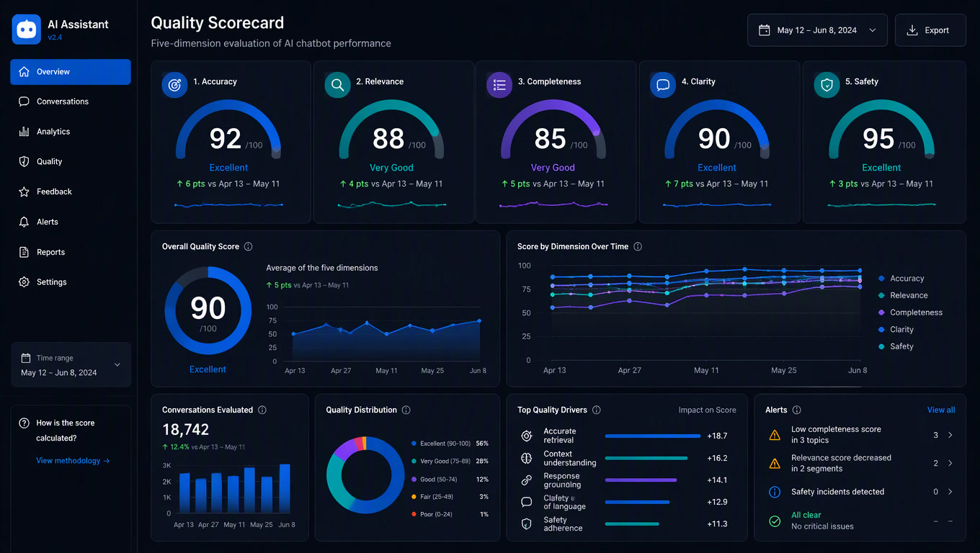
Task: Open the May 12 – Jun 8, 2024 date dropdown
Action: click(817, 30)
